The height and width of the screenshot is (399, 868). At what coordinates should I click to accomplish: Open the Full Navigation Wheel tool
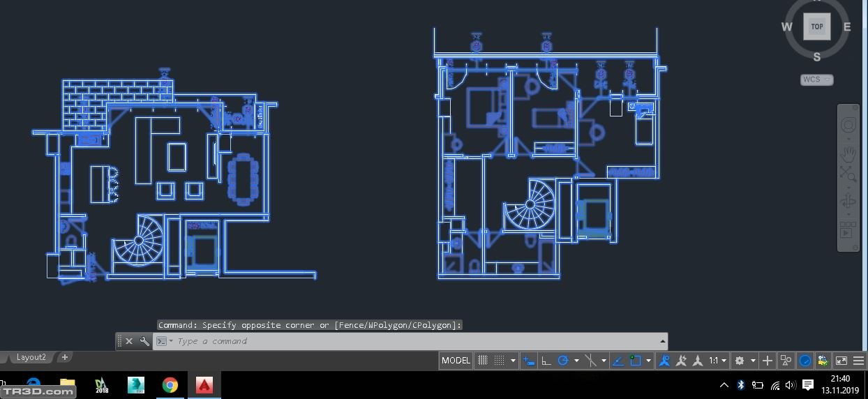coord(848,126)
